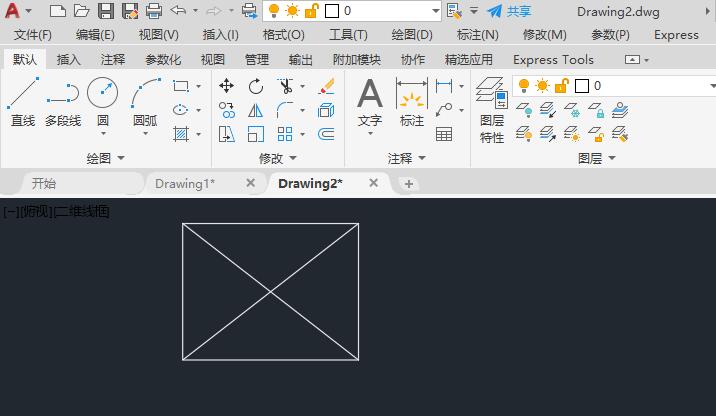Expand the Circle tool options arrow
This screenshot has height=416, width=716.
(103, 134)
